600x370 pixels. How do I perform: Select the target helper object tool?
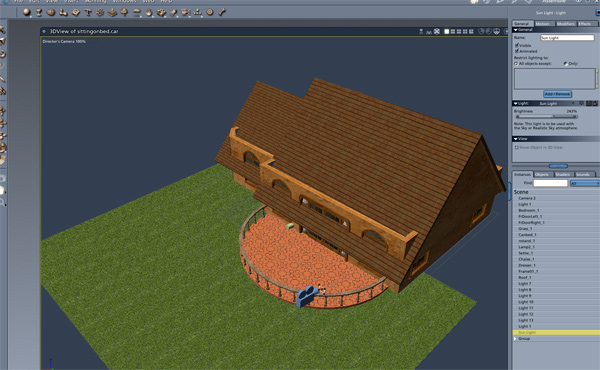[210, 12]
